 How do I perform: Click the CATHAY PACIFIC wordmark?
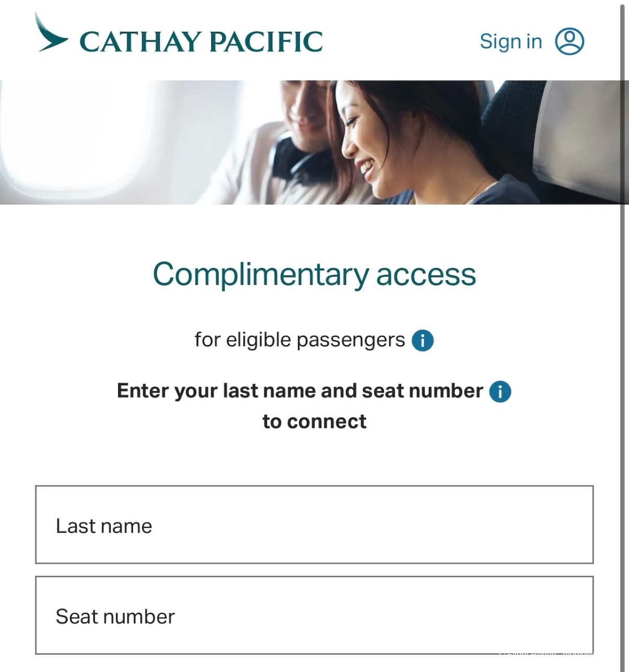pyautogui.click(x=201, y=42)
